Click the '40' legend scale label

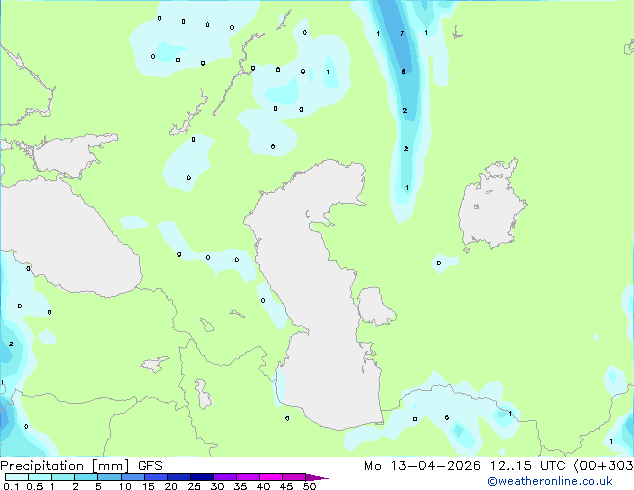pos(263,486)
